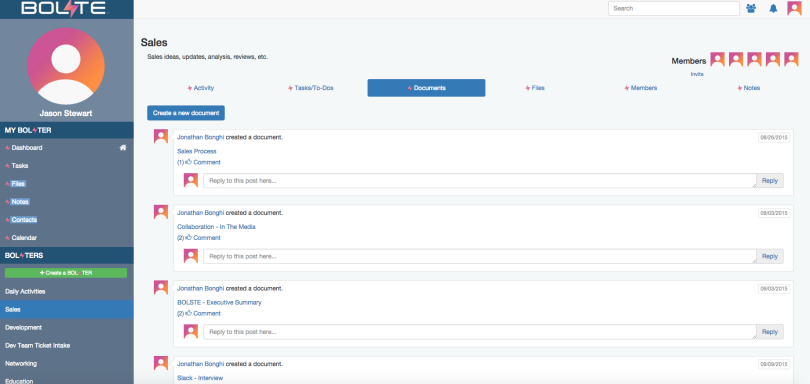Open the user avatar in top bar

794,8
